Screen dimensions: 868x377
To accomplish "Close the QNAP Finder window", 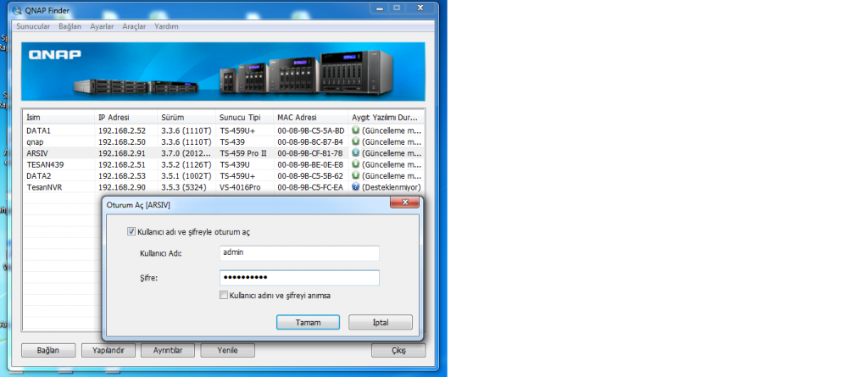I will (420, 7).
